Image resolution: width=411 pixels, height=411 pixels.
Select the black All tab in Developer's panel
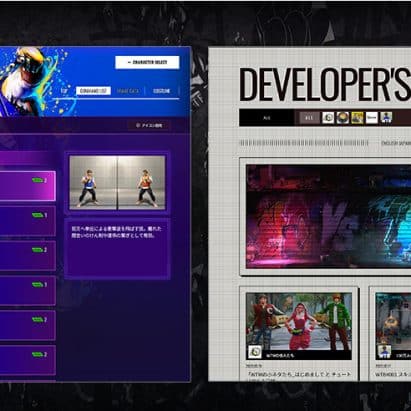(266, 118)
